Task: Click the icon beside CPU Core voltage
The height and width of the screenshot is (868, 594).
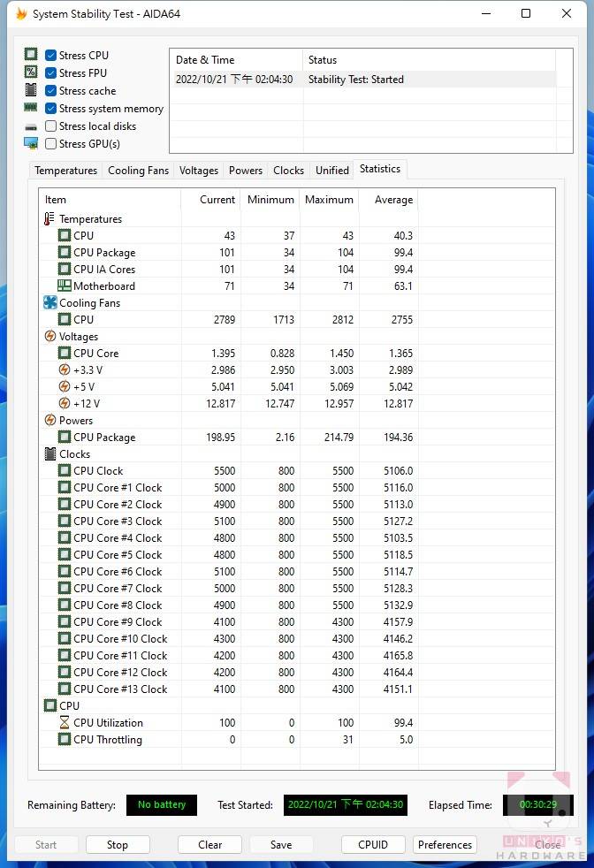Action: point(65,354)
